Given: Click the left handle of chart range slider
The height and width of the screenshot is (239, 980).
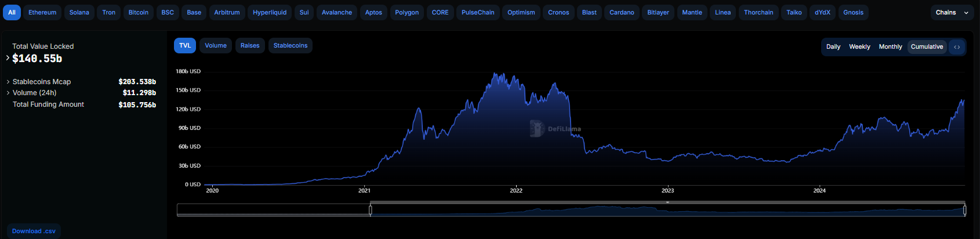Looking at the screenshot, I should pyautogui.click(x=371, y=210).
